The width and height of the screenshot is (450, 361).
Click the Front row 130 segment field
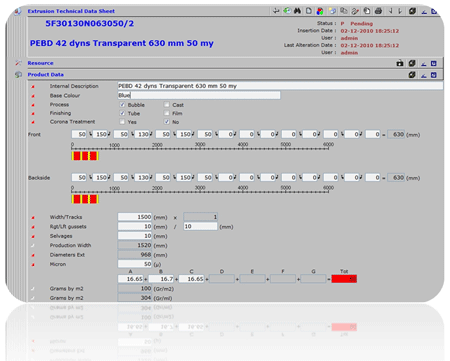(x=143, y=134)
